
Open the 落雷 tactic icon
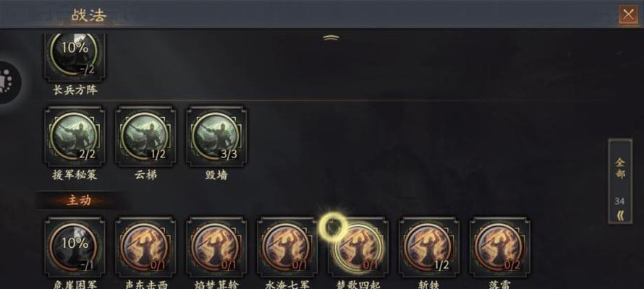500,247
